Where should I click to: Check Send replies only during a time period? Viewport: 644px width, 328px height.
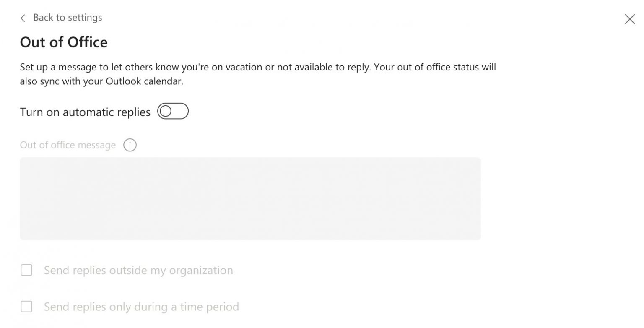tap(26, 307)
